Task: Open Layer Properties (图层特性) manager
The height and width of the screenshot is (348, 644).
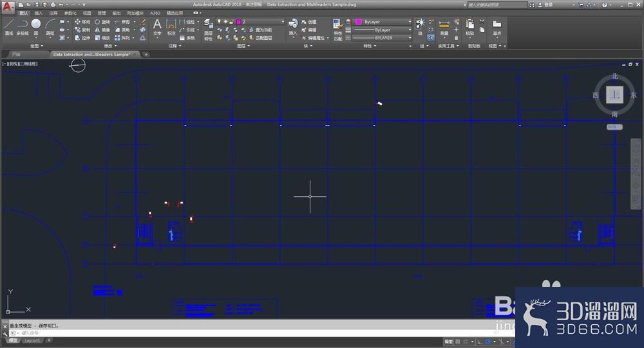Action: [208, 30]
